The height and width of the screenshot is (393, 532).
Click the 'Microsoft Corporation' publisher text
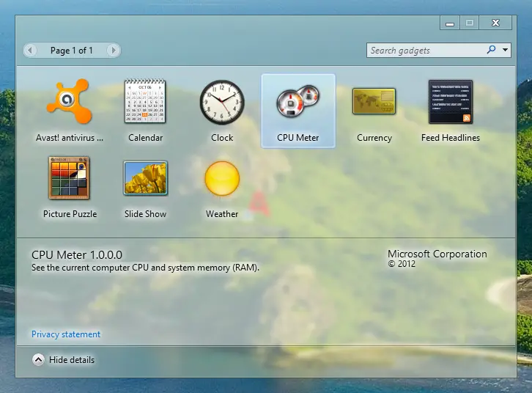click(437, 254)
